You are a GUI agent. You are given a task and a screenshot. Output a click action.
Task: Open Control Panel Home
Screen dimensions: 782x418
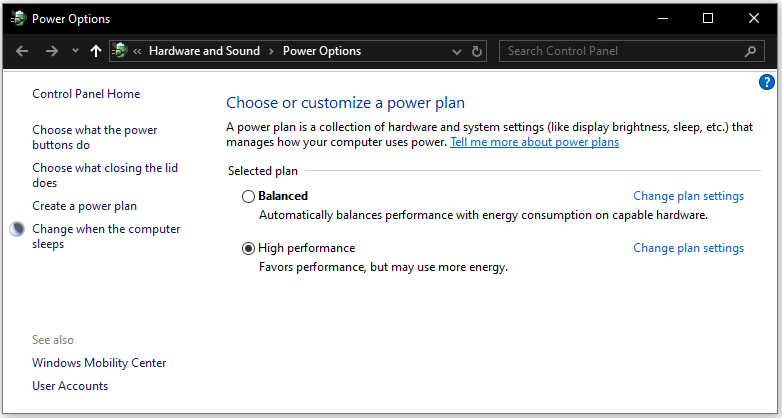coord(86,94)
